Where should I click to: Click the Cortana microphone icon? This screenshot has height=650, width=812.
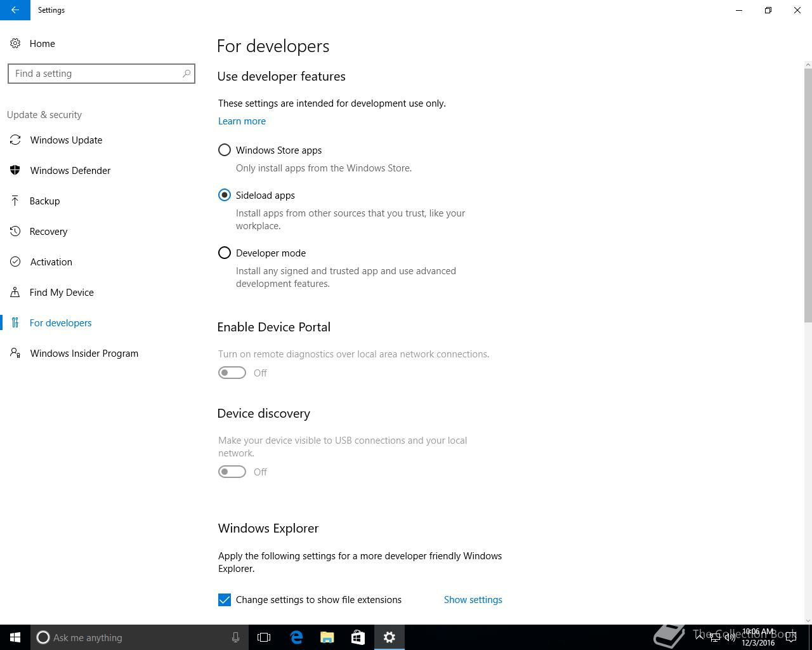[x=235, y=637]
